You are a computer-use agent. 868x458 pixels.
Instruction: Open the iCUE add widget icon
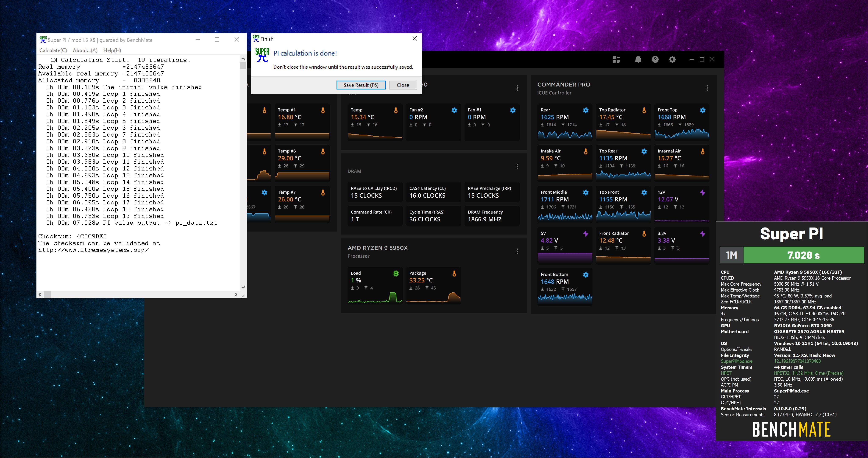pyautogui.click(x=616, y=59)
